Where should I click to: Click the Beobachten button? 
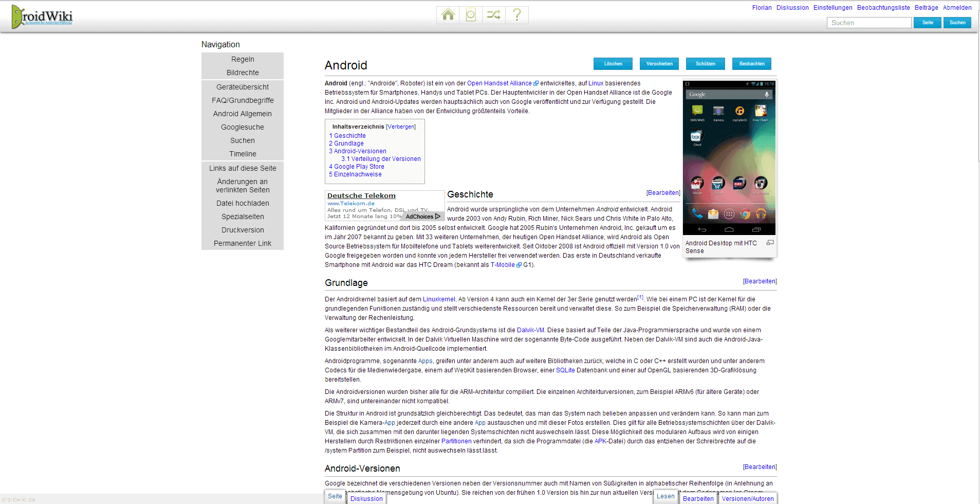(752, 64)
